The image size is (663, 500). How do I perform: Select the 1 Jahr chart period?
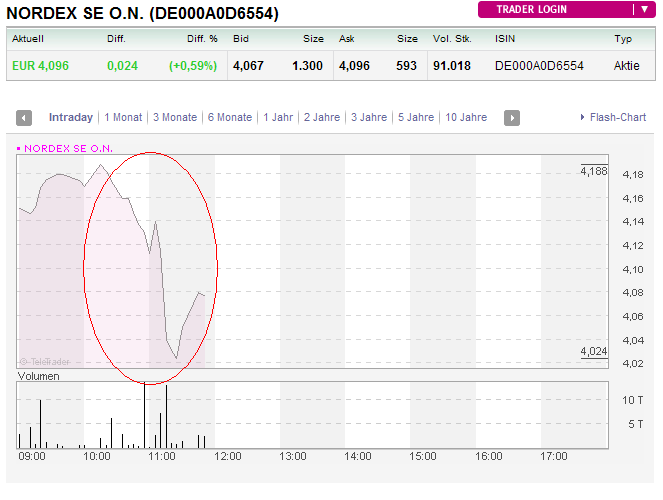[x=278, y=118]
